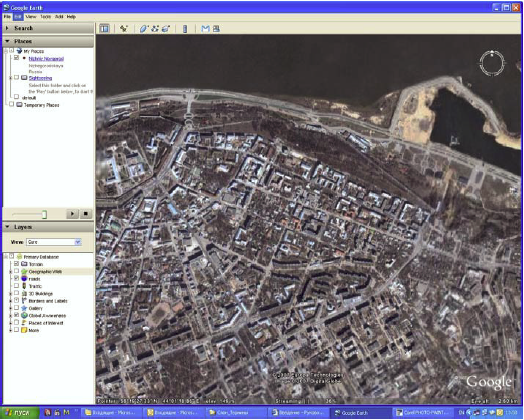Expand the Gallery layer node
This screenshot has width=524, height=420.
[11, 308]
